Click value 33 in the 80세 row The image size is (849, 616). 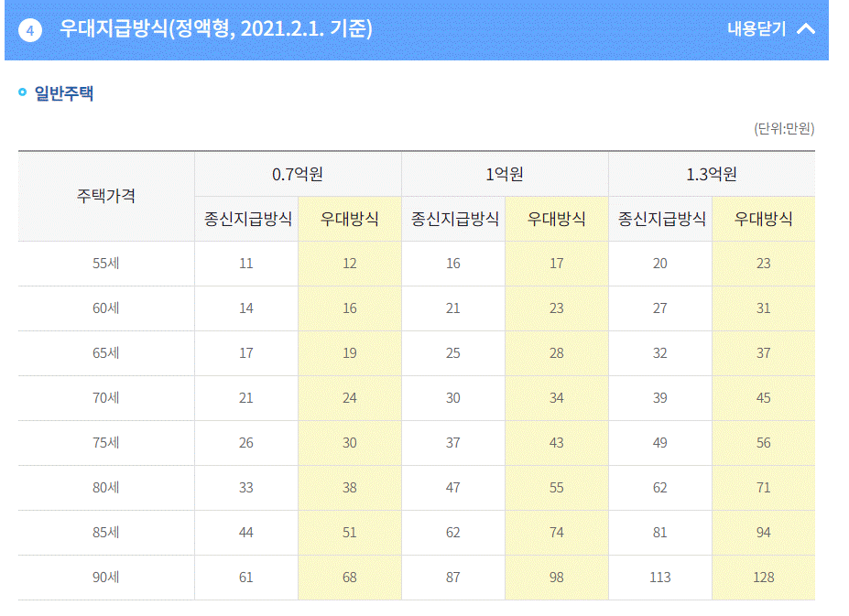[x=246, y=488]
